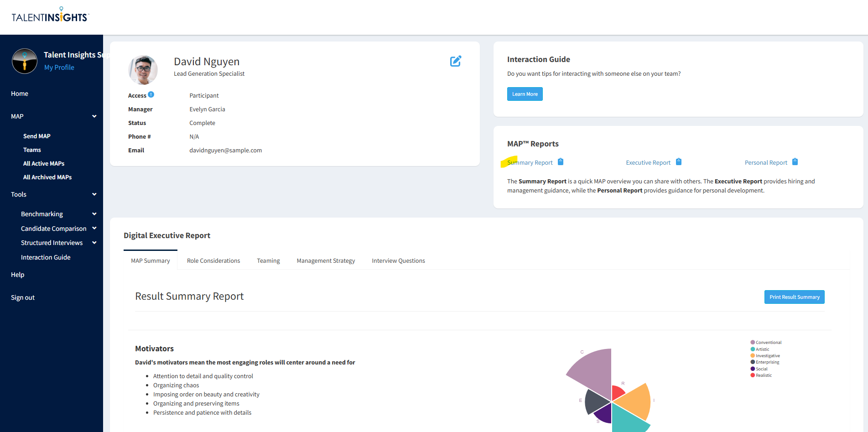Screen dimensions: 868x432
Task: Click the edit profile pencil icon
Action: [x=456, y=61]
